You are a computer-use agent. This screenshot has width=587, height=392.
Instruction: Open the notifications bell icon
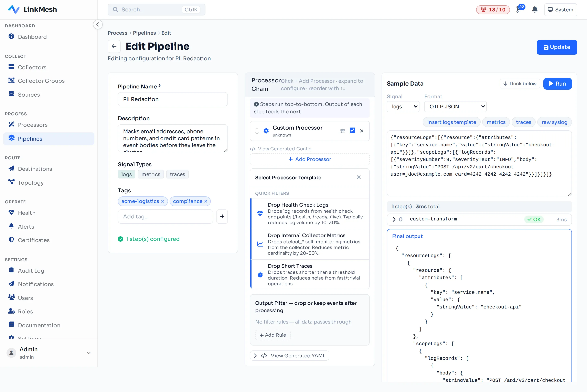[x=535, y=10]
